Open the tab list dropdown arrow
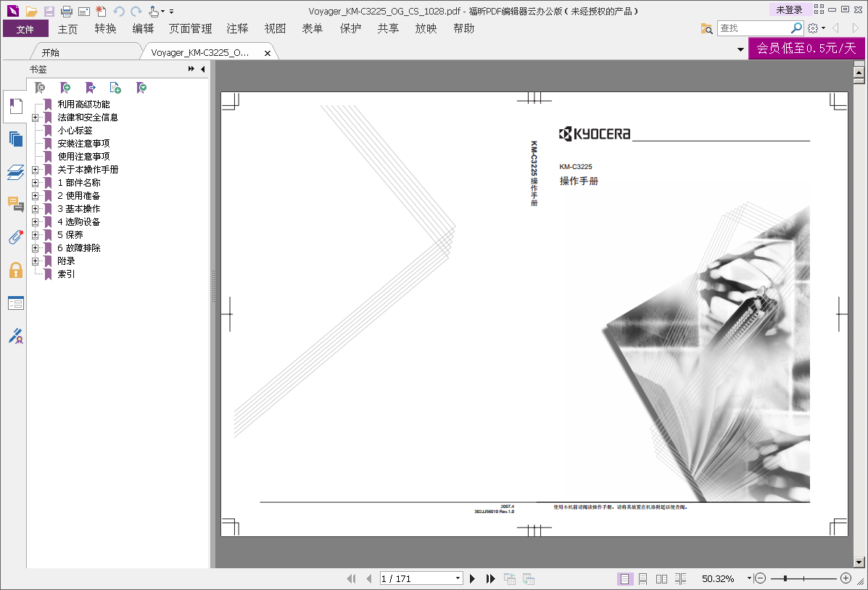868x590 pixels. 740,50
